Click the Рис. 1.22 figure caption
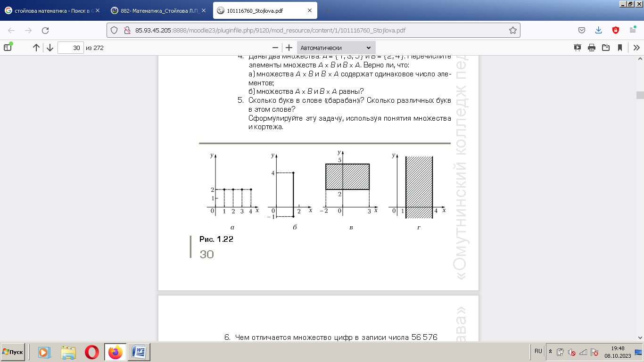The image size is (644, 362). click(x=216, y=239)
